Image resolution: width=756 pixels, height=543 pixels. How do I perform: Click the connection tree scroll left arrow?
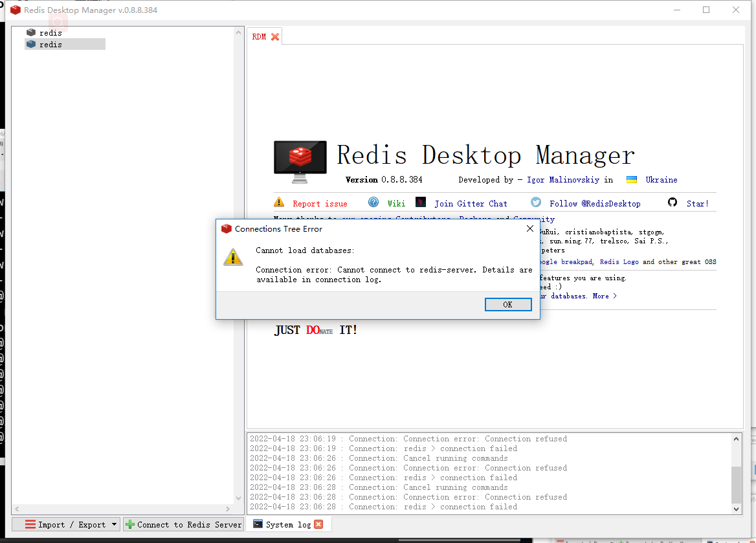coord(17,509)
